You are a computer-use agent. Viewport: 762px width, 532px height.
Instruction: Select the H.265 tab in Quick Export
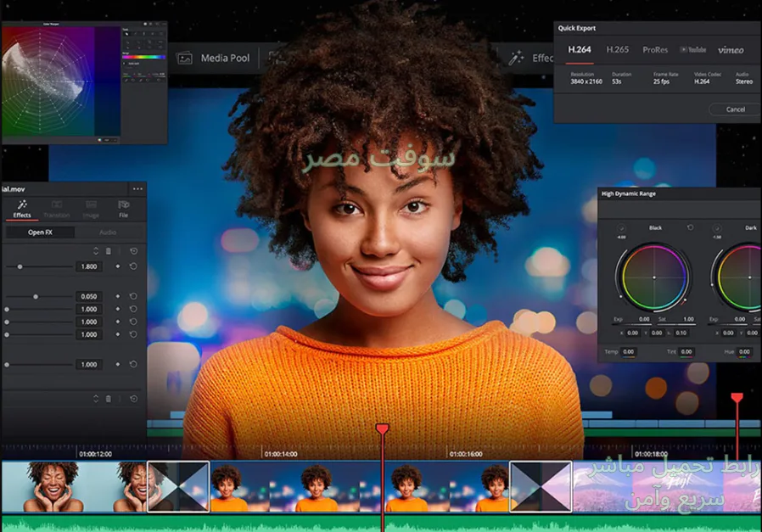point(617,49)
